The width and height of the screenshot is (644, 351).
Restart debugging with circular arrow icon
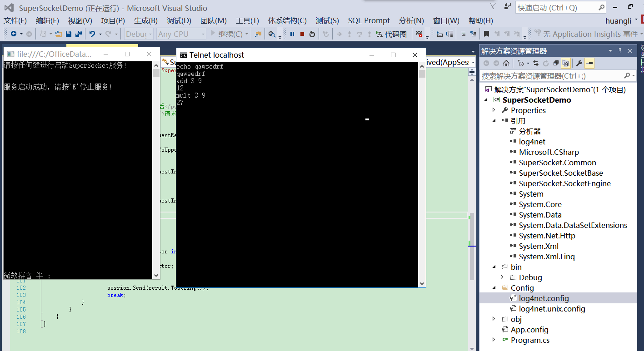click(x=312, y=34)
